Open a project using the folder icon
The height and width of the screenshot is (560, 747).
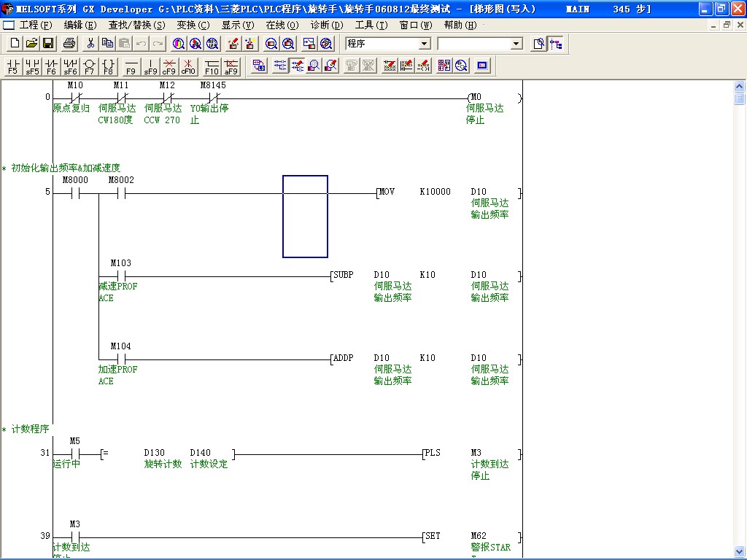[x=31, y=44]
